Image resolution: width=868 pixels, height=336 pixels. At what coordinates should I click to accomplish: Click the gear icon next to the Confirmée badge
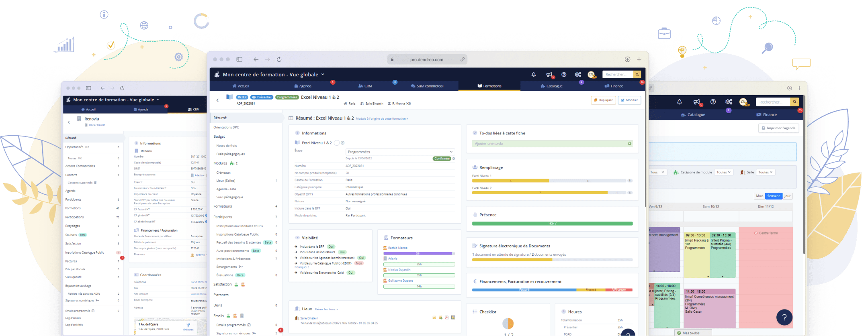coord(454,159)
